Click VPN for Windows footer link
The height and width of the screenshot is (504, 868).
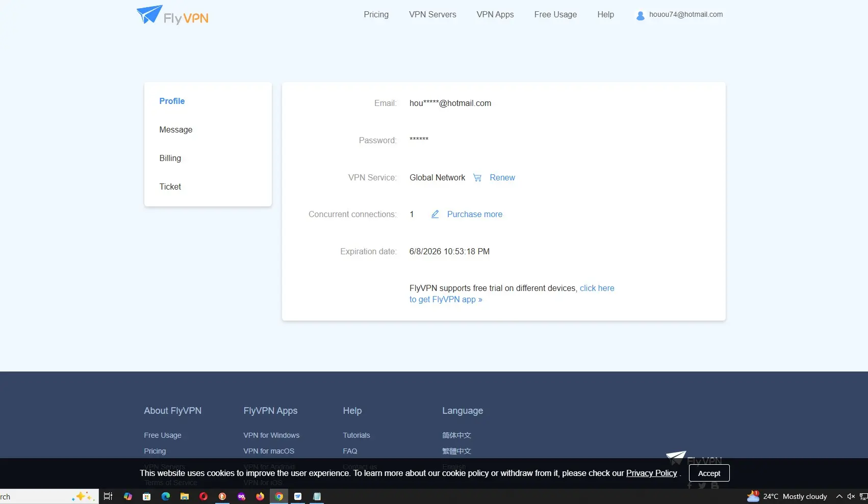(271, 435)
